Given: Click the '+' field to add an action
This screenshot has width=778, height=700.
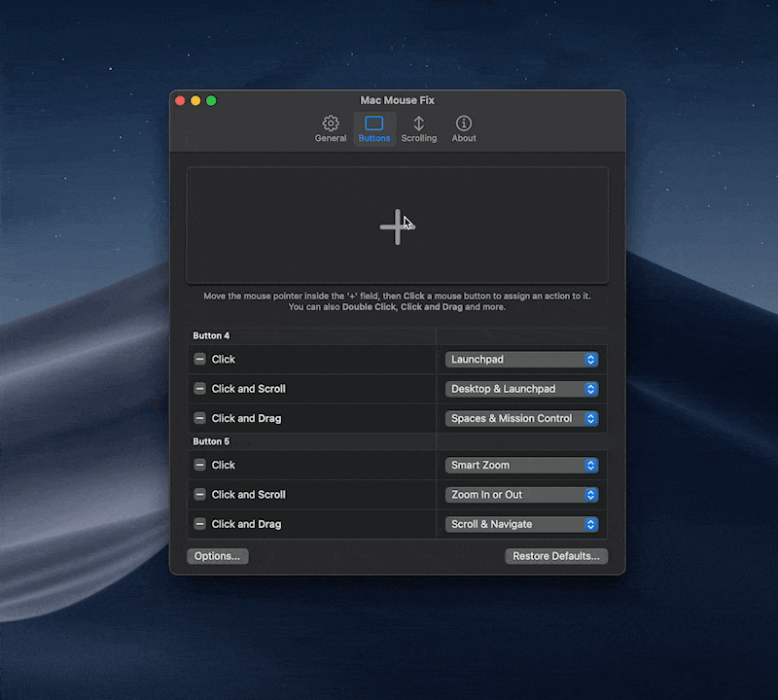Looking at the screenshot, I should coord(398,224).
